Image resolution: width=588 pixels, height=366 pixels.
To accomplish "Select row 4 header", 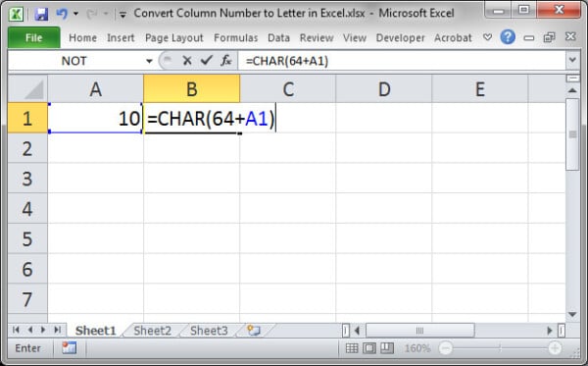I will coord(27,208).
